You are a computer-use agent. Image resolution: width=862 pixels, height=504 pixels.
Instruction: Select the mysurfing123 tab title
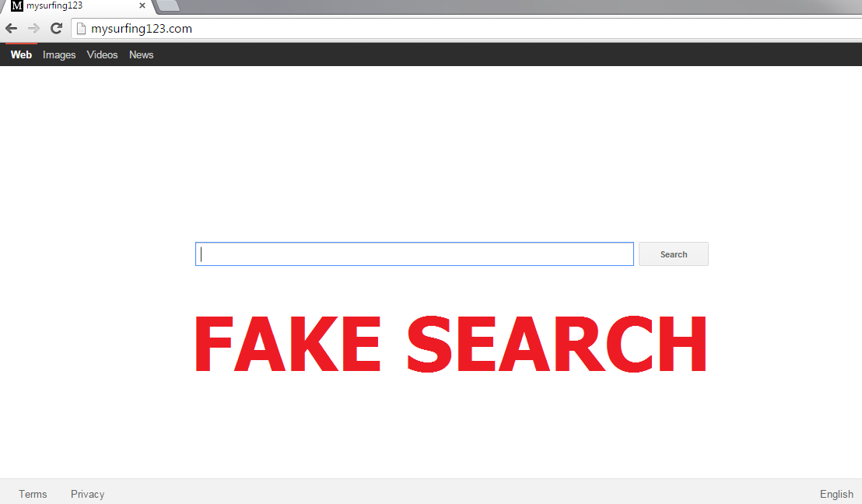(x=54, y=5)
